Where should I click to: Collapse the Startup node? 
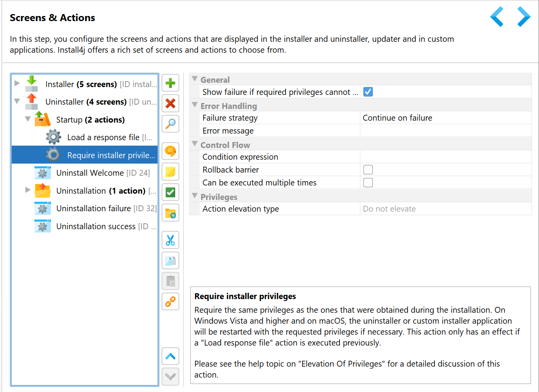tap(28, 119)
